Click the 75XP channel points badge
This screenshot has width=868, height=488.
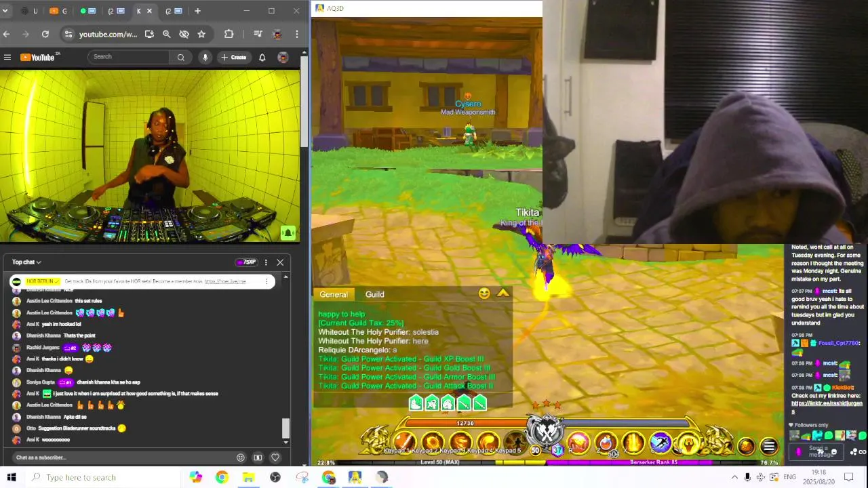(246, 262)
